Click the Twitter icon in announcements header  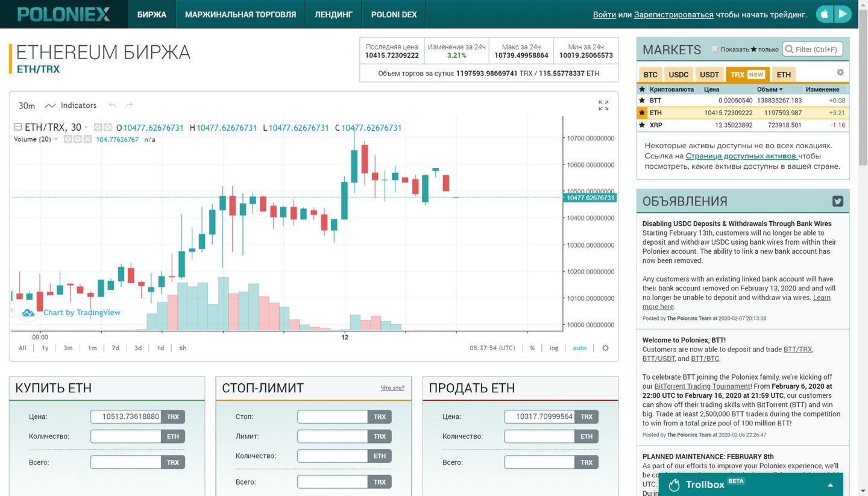(838, 201)
